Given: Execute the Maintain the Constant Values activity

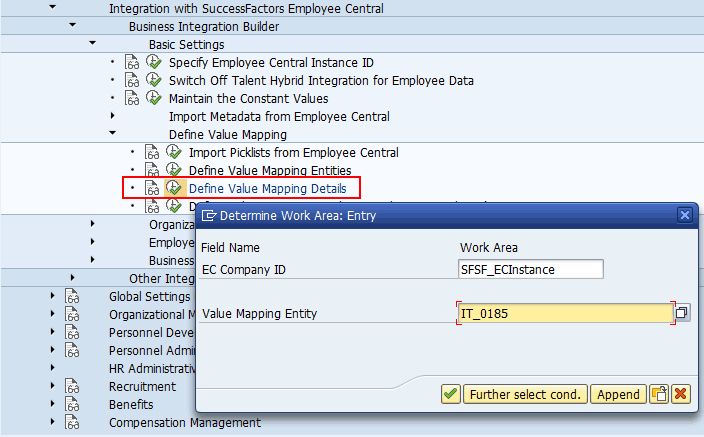Looking at the screenshot, I should click(154, 99).
